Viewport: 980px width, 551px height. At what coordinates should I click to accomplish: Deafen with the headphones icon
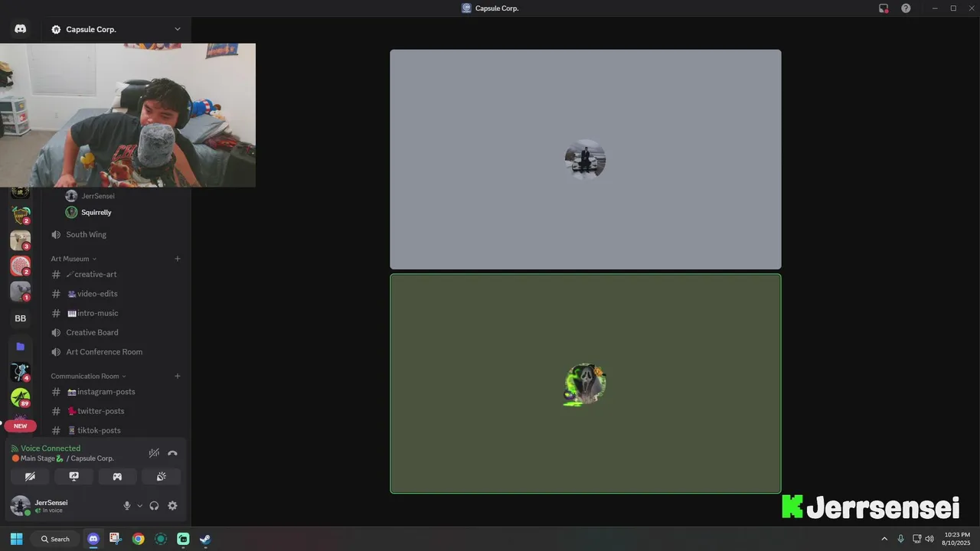pyautogui.click(x=155, y=506)
